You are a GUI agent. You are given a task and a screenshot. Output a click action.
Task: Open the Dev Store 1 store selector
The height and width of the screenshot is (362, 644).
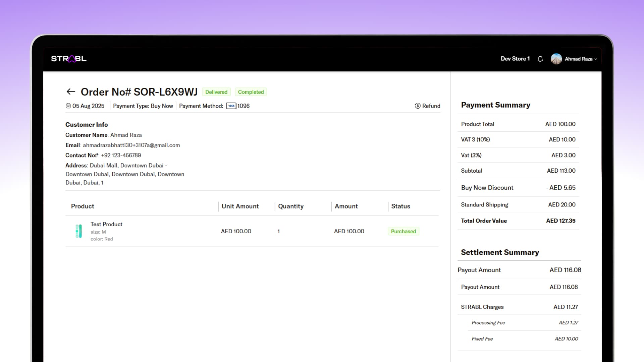(515, 59)
